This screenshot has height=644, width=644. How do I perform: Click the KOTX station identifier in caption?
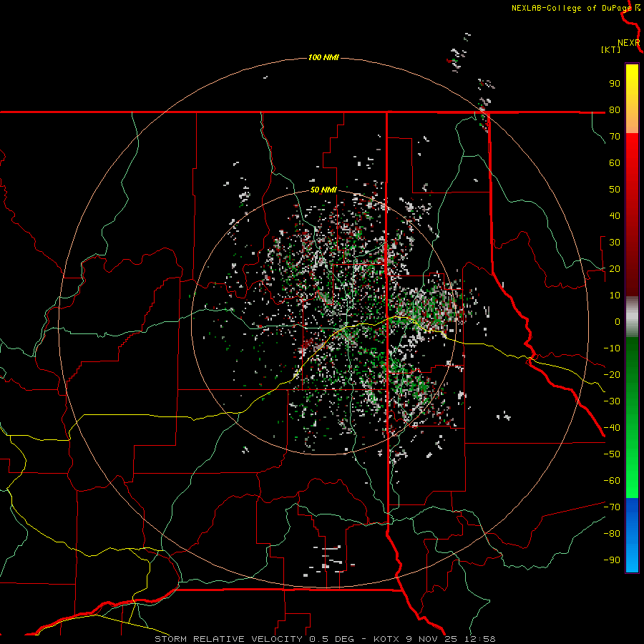(387, 639)
